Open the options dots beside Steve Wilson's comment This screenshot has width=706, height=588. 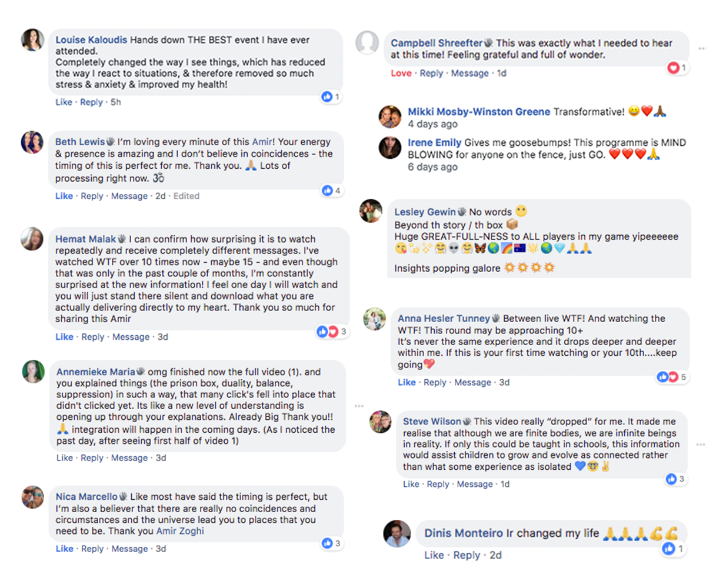[701, 445]
